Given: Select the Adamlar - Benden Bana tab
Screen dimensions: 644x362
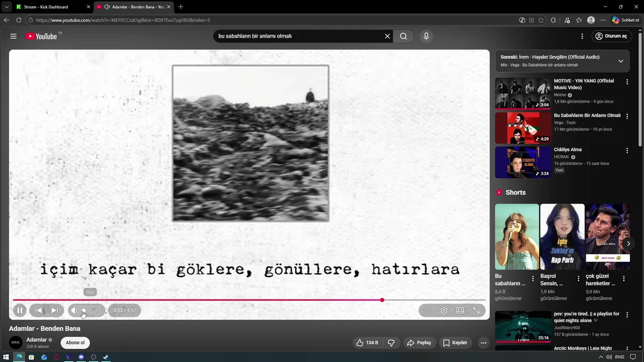Looking at the screenshot, I should point(133,7).
